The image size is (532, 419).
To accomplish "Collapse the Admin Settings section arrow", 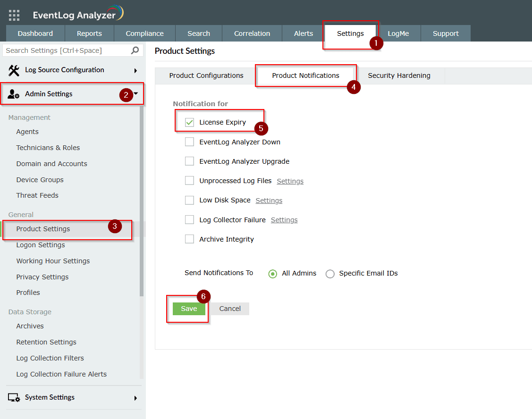I will (x=136, y=93).
